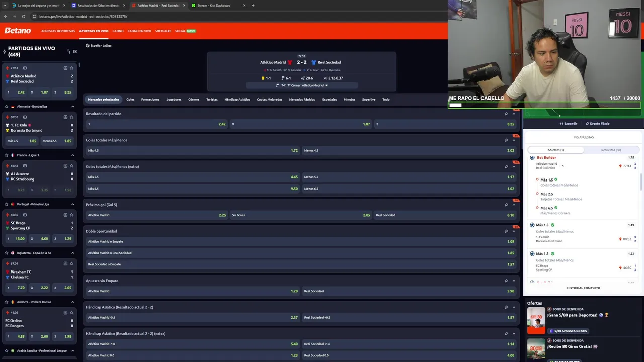Screen dimensions: 644x362
Task: Collapse the Goles totales Más/Menos market
Action: 514,140
